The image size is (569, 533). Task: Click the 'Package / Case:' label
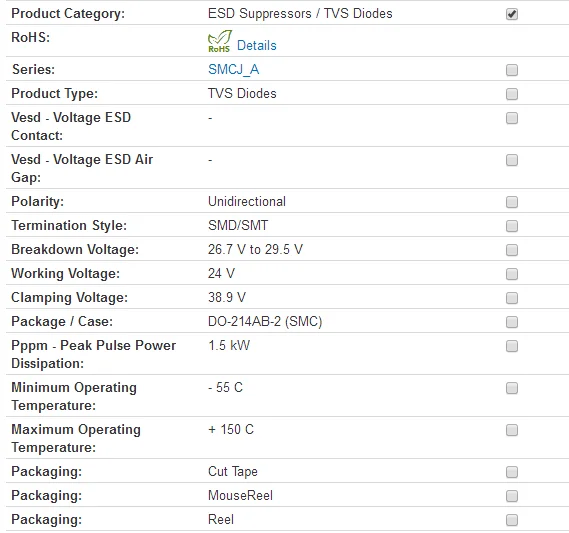click(x=62, y=321)
